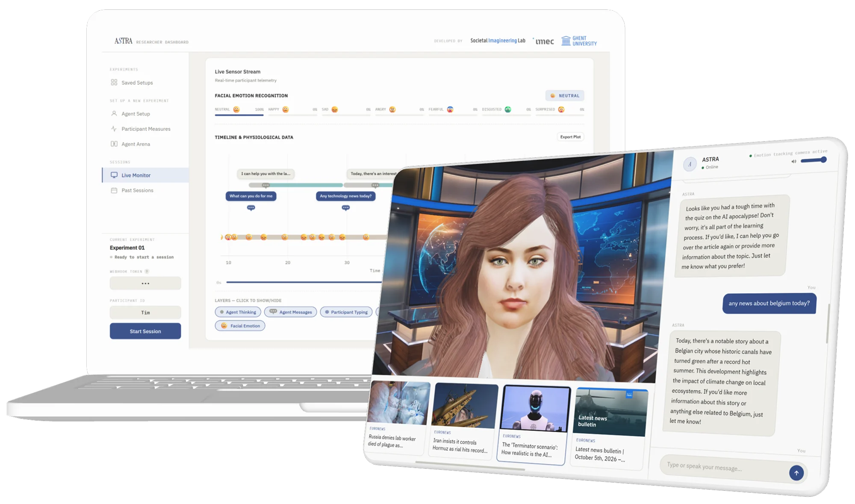855x504 pixels.
Task: Click the imec logo
Action: click(x=543, y=41)
